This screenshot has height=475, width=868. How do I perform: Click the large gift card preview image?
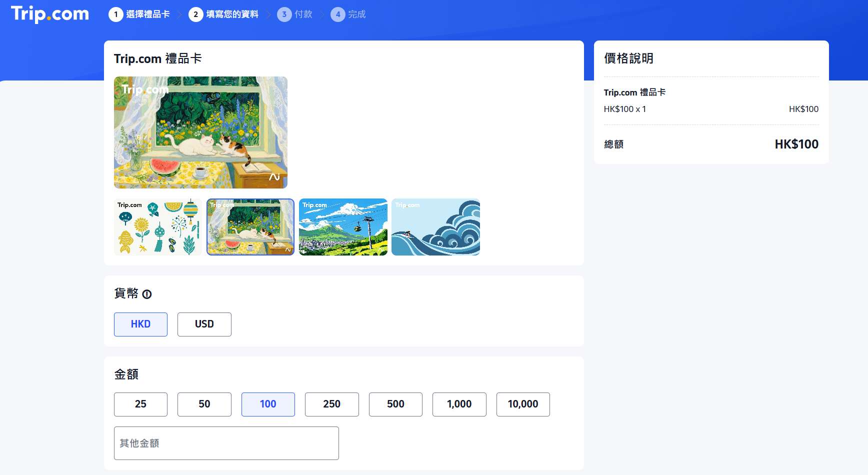pos(200,132)
